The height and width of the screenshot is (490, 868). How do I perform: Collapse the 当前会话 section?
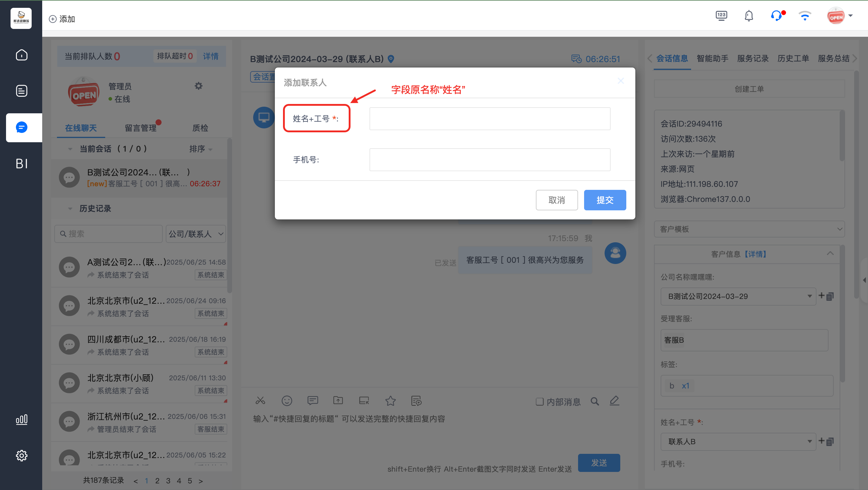pyautogui.click(x=70, y=149)
